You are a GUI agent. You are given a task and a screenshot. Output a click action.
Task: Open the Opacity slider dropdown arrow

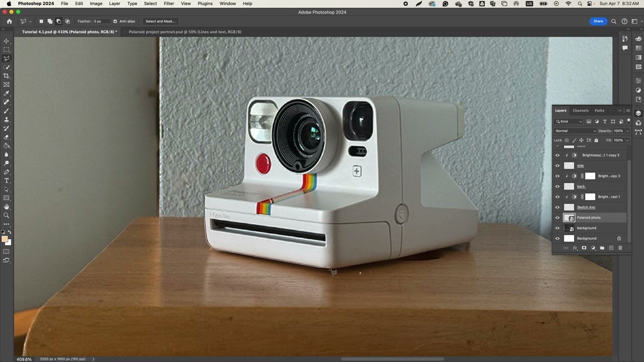(627, 131)
